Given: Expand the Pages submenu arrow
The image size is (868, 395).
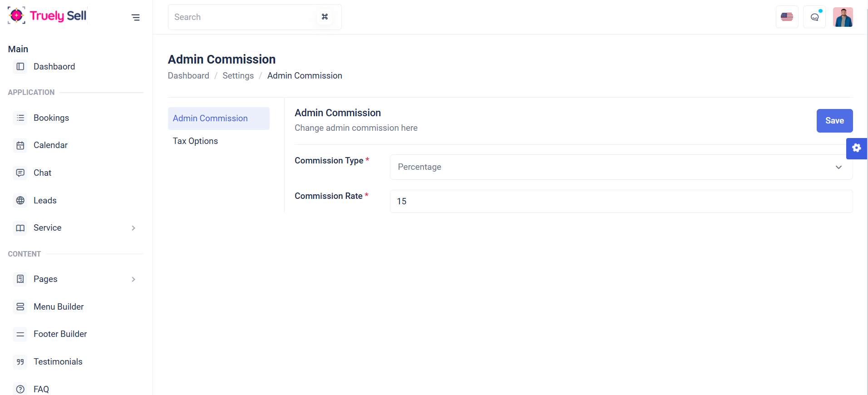Looking at the screenshot, I should [133, 279].
